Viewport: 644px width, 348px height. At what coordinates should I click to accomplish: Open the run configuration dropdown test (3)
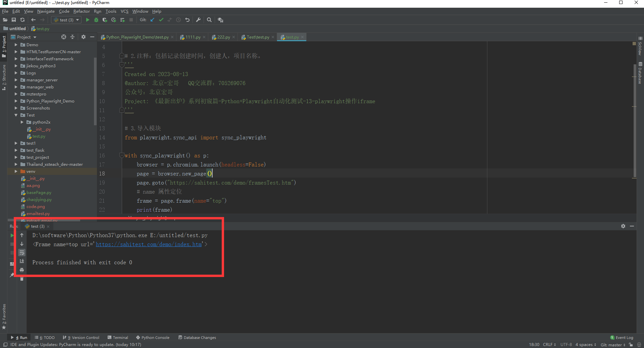click(66, 20)
